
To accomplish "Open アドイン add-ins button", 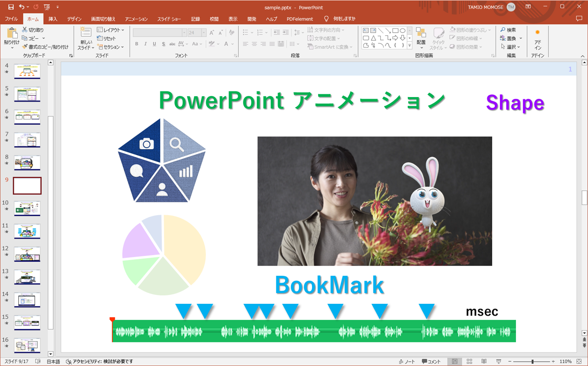I will [537, 39].
